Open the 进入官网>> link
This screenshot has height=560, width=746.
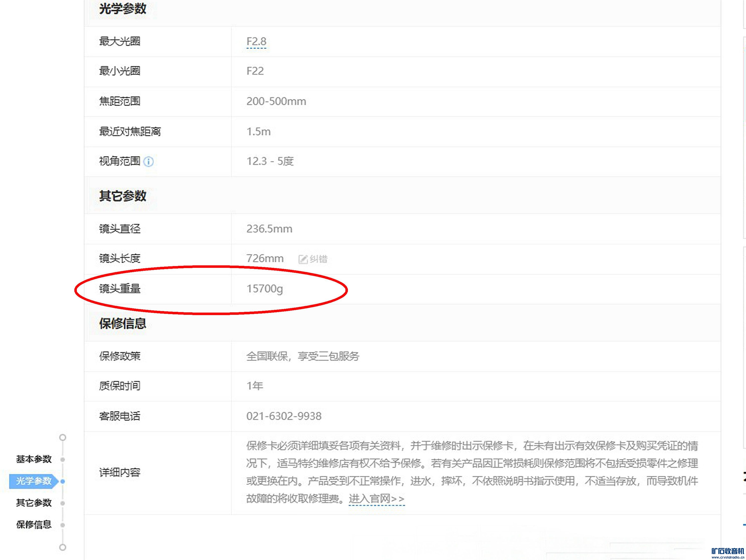(376, 498)
